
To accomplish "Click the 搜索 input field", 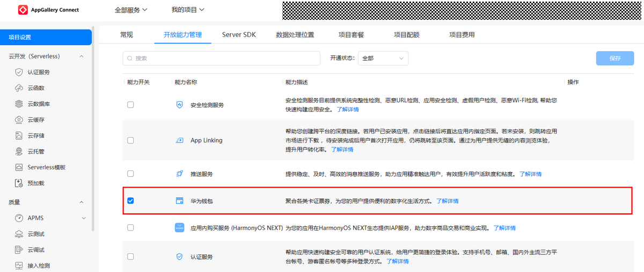I will pyautogui.click(x=222, y=59).
